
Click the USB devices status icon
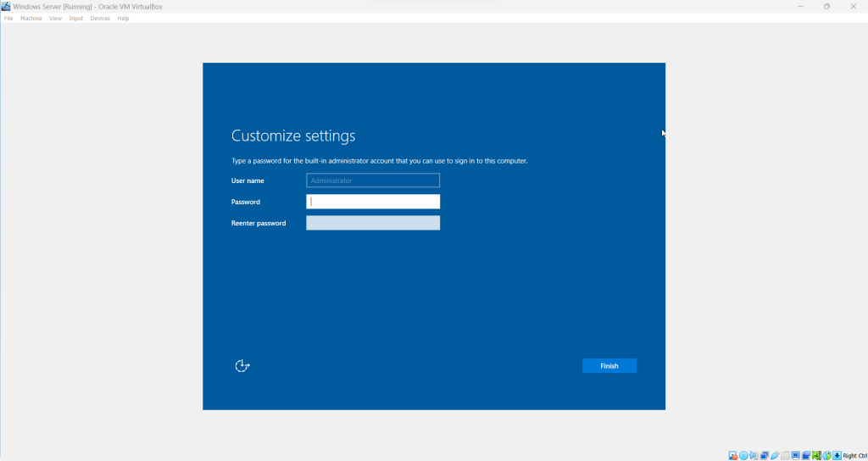pyautogui.click(x=775, y=455)
